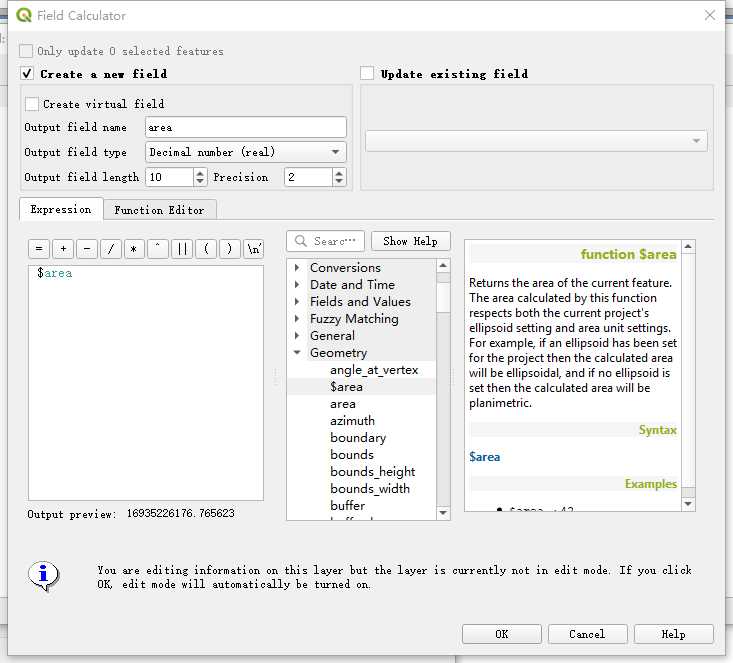This screenshot has width=733, height=663.
Task: Close the Field Calculator dialog
Action: [710, 15]
